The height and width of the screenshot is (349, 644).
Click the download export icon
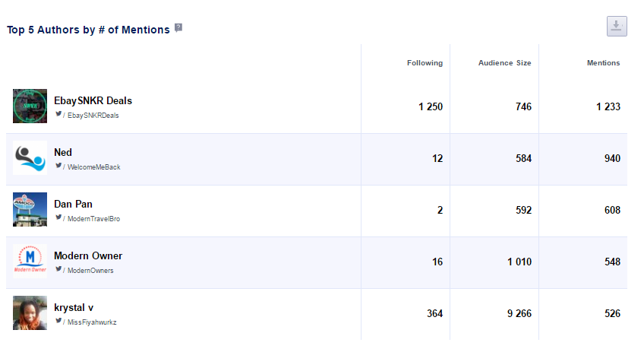point(617,26)
